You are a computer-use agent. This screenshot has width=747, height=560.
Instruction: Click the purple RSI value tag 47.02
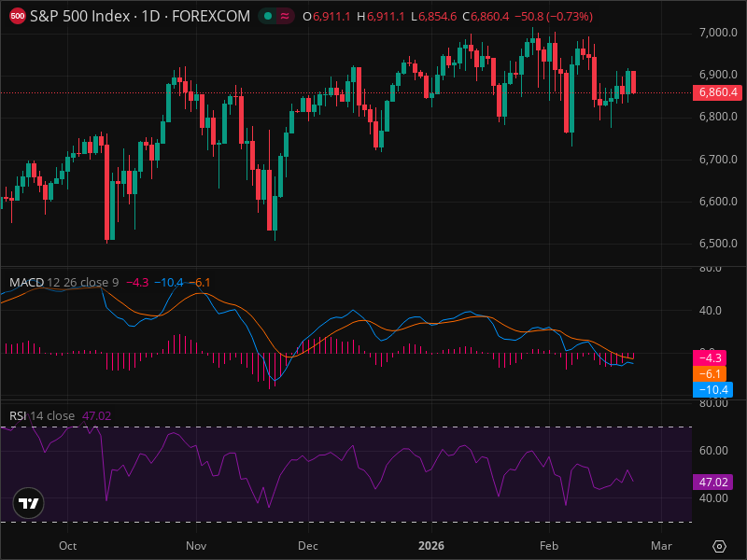tap(712, 482)
